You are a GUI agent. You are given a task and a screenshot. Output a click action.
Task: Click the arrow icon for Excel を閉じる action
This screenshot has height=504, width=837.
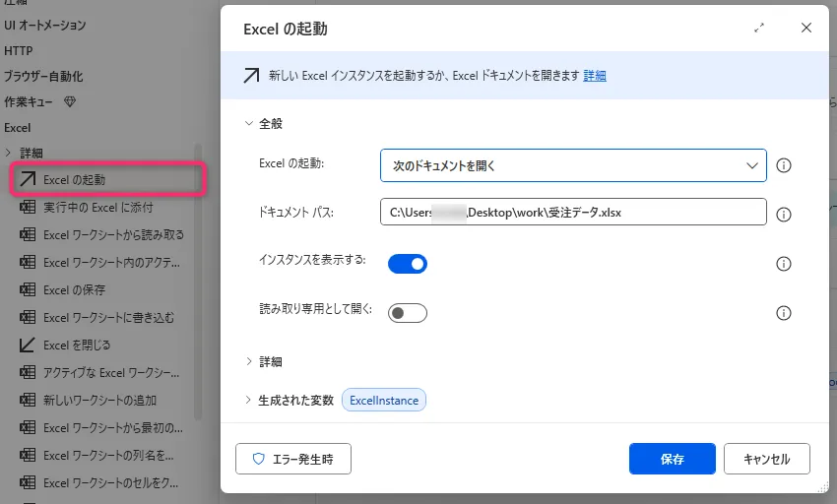pyautogui.click(x=28, y=346)
